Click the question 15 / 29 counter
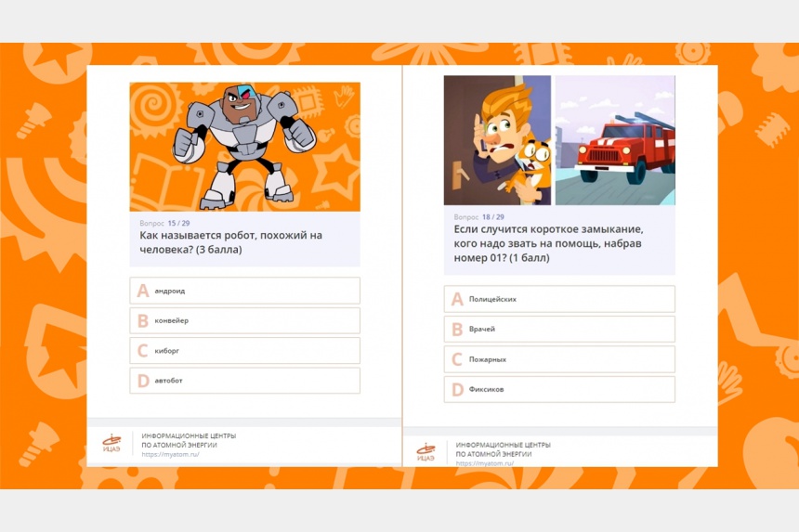This screenshot has width=799, height=532. 178,223
